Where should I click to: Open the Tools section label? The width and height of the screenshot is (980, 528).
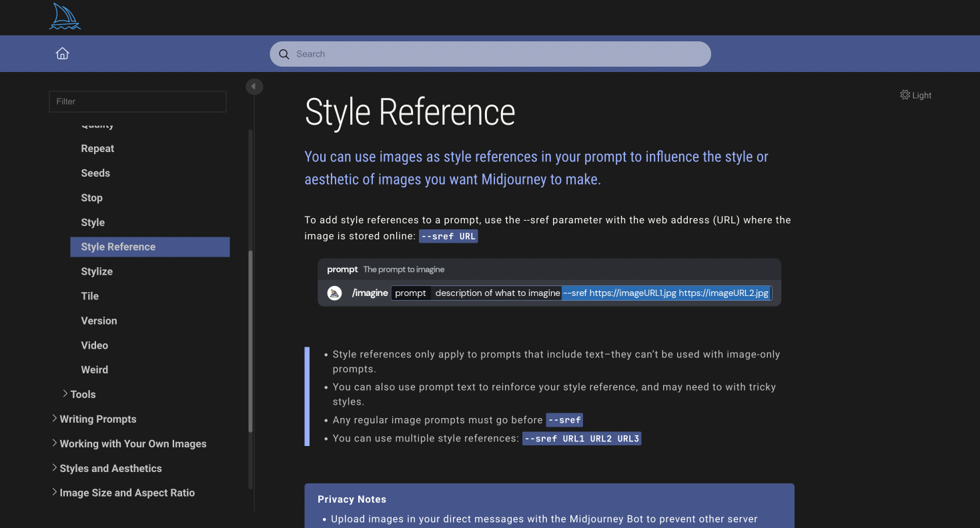[x=83, y=394]
